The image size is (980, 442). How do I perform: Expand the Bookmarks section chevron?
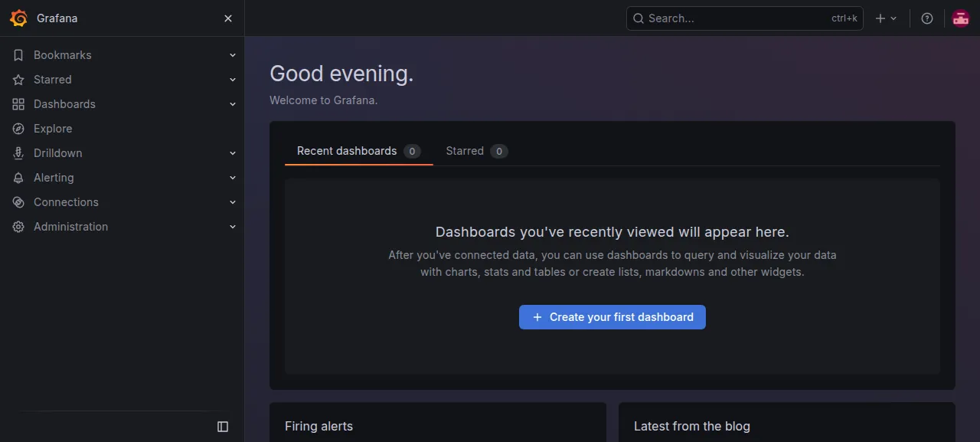[233, 55]
